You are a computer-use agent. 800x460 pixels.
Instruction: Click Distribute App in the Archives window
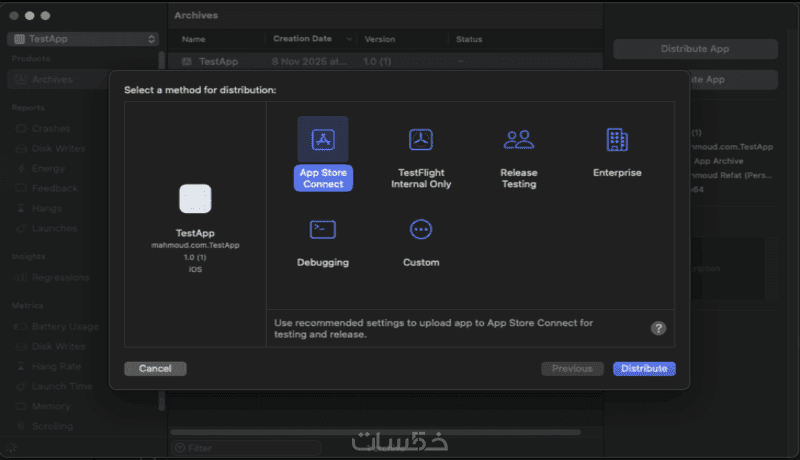(x=695, y=49)
